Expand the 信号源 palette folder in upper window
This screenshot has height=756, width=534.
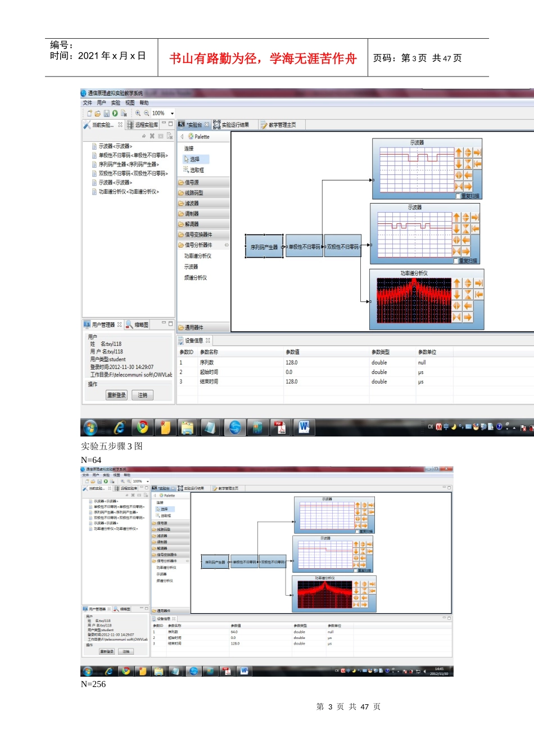[x=192, y=182]
